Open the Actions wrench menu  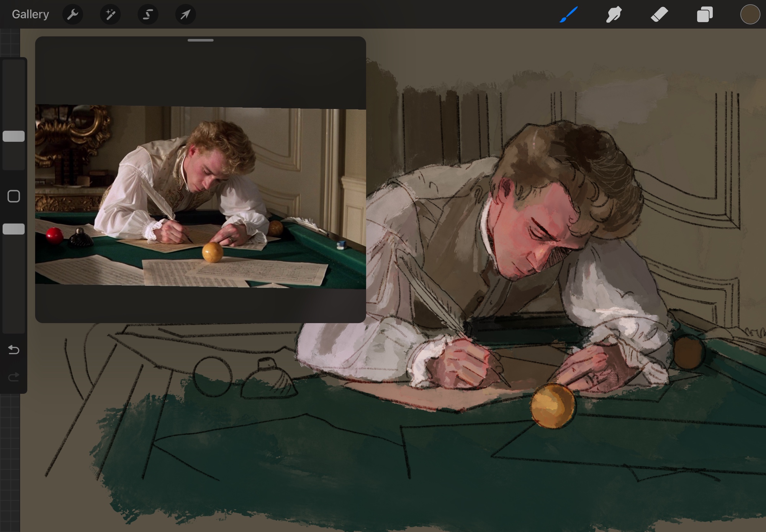[x=72, y=15]
